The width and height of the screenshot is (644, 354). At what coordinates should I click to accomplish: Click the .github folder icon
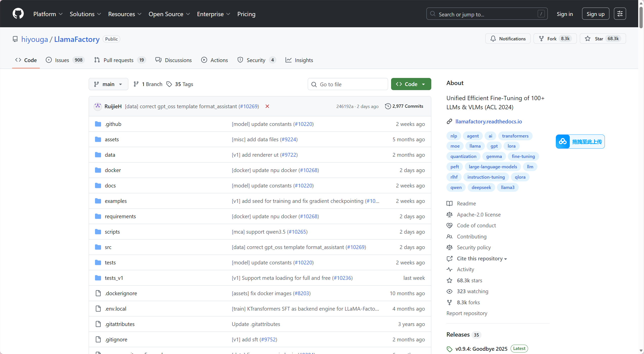(98, 124)
